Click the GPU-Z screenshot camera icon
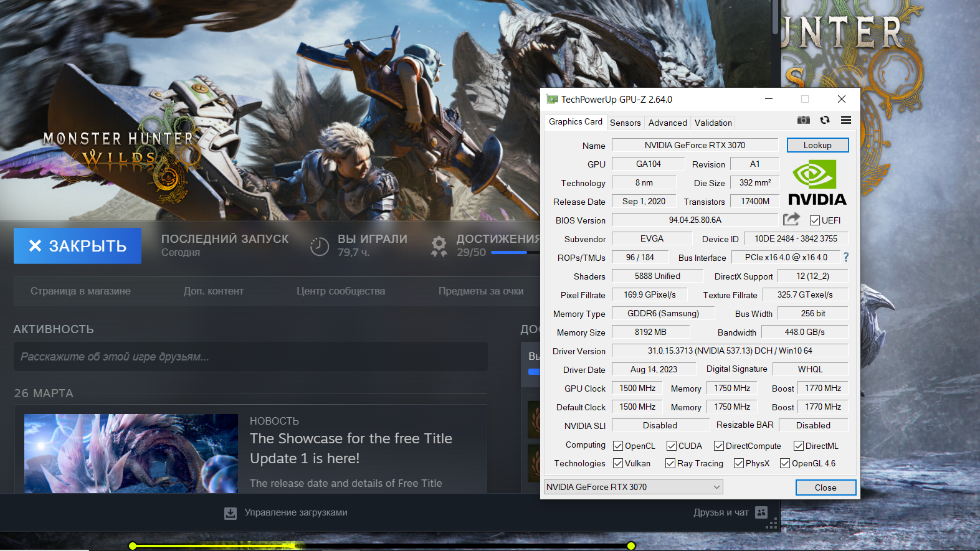 [x=804, y=120]
